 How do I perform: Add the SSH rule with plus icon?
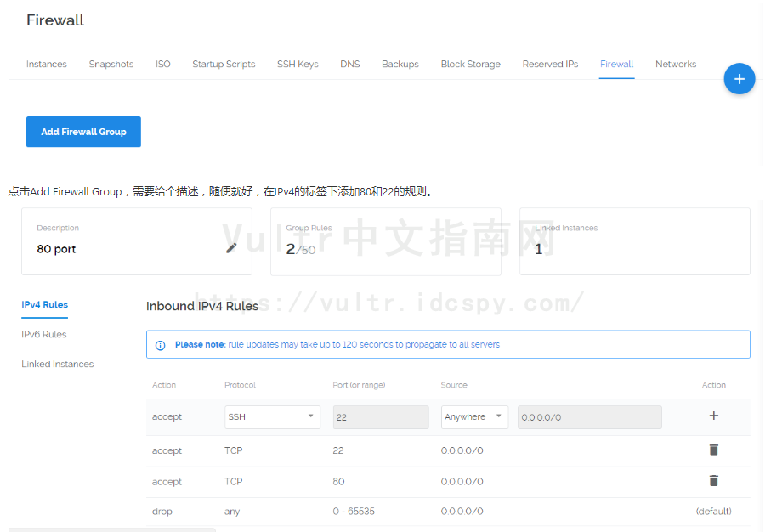[713, 416]
